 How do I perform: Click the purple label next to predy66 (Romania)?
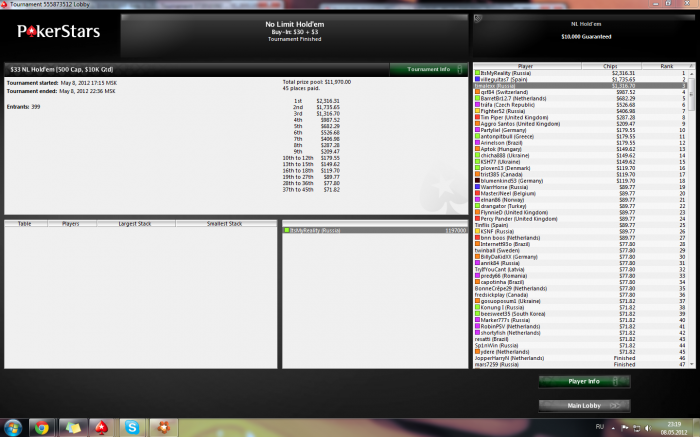tap(477, 276)
